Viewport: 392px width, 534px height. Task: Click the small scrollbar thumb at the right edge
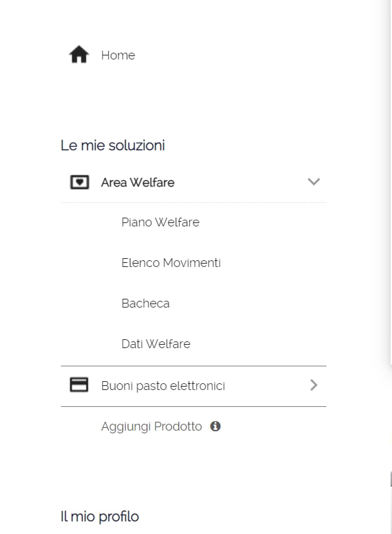[391, 479]
